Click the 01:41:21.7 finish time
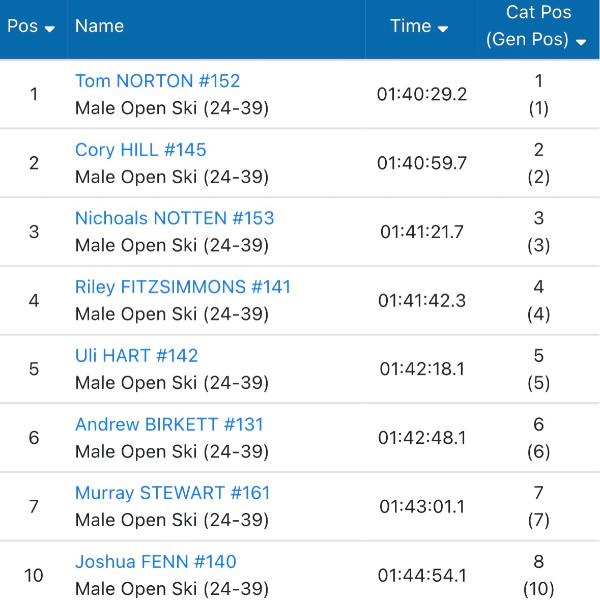The height and width of the screenshot is (600, 600). (x=422, y=232)
